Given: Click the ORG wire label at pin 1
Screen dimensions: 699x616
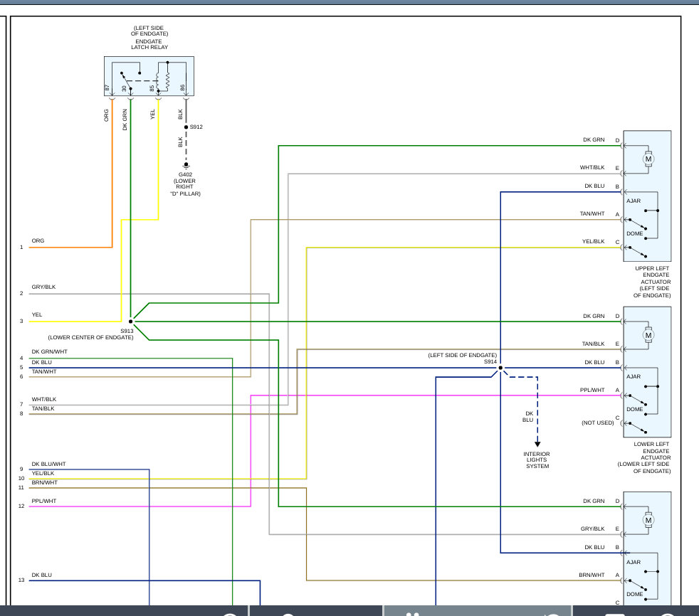Looking at the screenshot, I should (38, 241).
